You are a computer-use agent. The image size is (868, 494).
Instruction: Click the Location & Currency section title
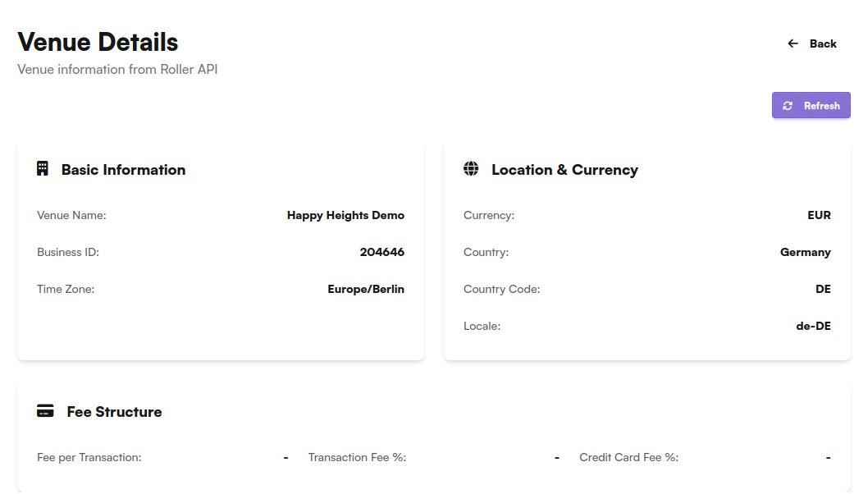[564, 170]
